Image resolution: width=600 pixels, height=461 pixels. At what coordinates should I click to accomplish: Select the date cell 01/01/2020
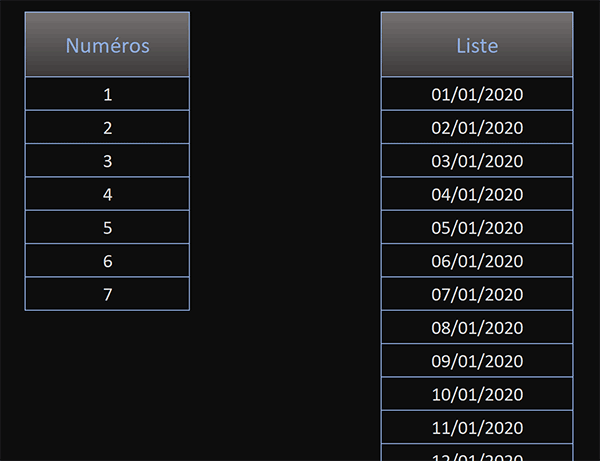pyautogui.click(x=477, y=94)
